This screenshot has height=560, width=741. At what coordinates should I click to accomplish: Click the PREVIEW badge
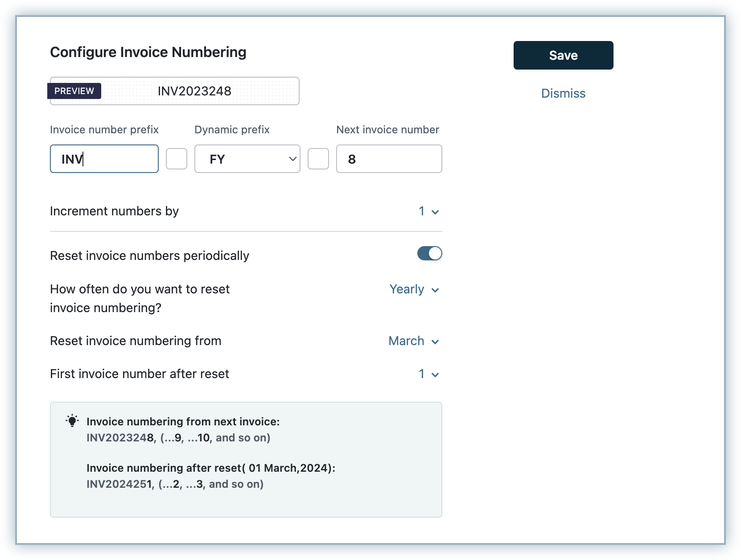pos(74,91)
